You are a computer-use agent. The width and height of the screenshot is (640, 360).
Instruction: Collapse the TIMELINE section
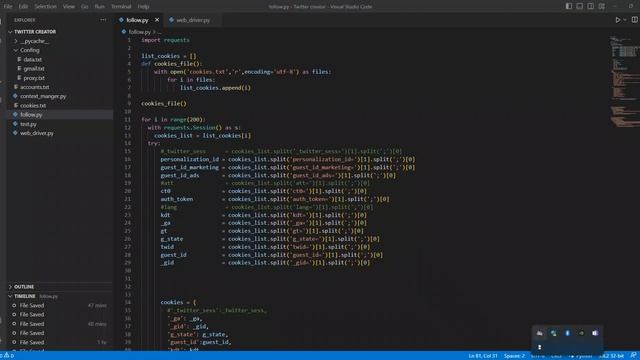click(x=25, y=296)
